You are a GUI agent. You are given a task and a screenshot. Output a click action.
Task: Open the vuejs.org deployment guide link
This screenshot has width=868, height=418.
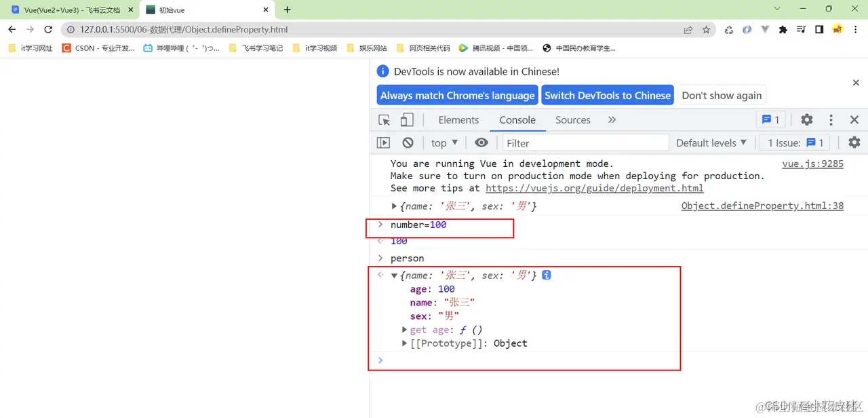tap(595, 188)
